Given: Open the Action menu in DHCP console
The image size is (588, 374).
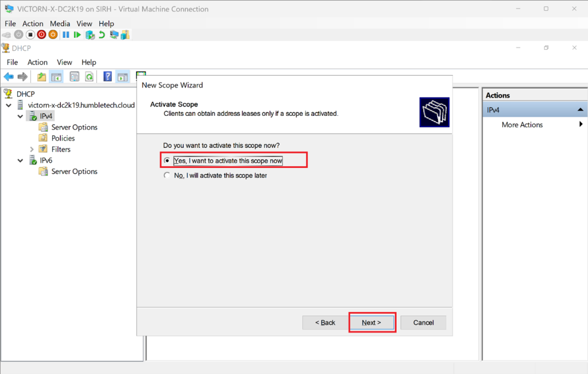Looking at the screenshot, I should 37,62.
